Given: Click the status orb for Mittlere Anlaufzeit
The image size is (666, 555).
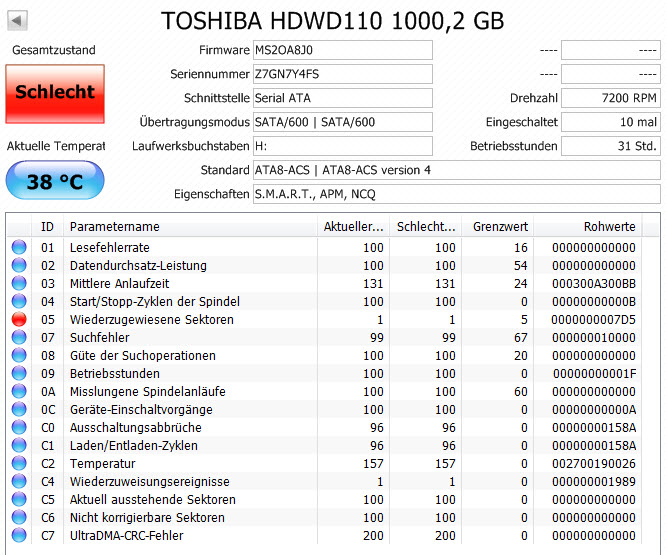Looking at the screenshot, I should click(x=19, y=283).
